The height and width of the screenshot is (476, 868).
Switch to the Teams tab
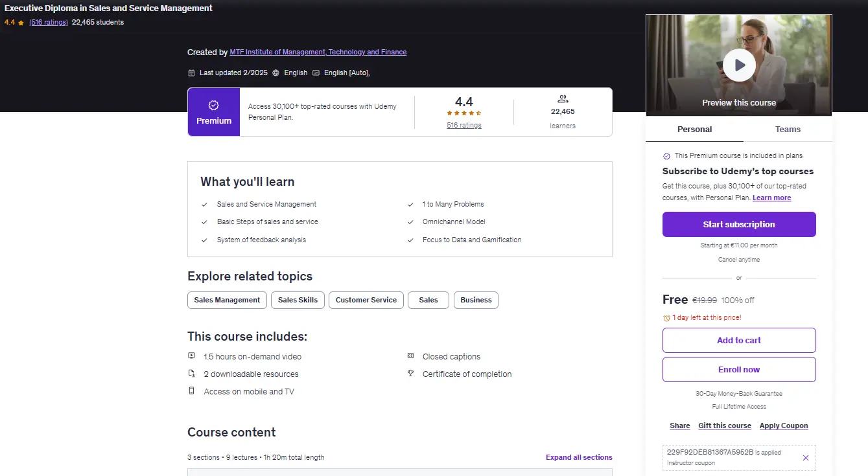point(788,130)
